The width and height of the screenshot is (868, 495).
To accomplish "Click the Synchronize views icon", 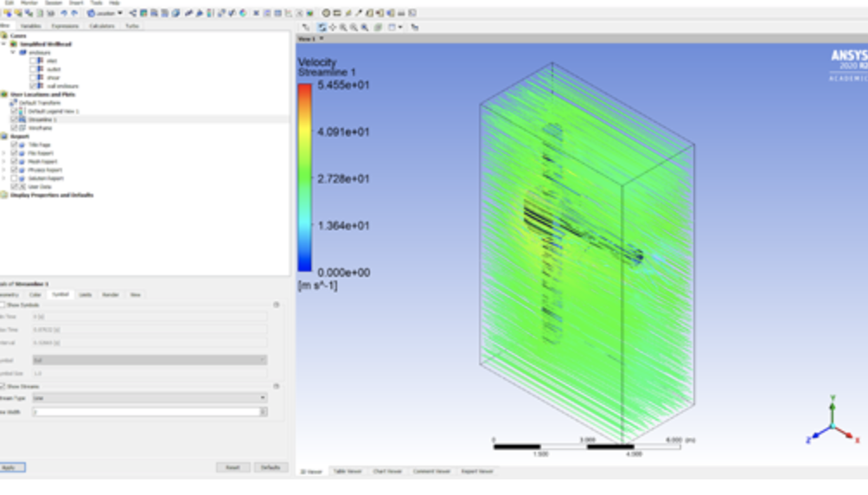I will pyautogui.click(x=415, y=27).
